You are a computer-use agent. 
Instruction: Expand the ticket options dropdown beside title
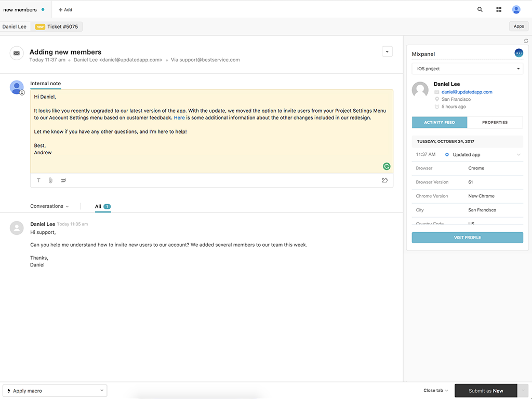click(387, 51)
